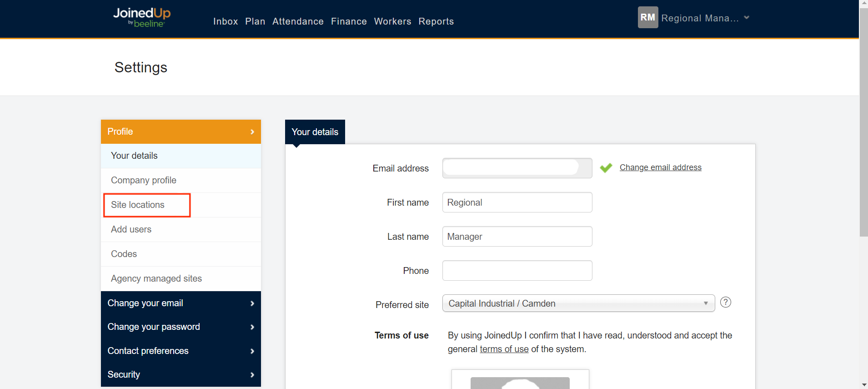Open the Inbox menu
Viewport: 868px width, 389px height.
click(x=226, y=21)
